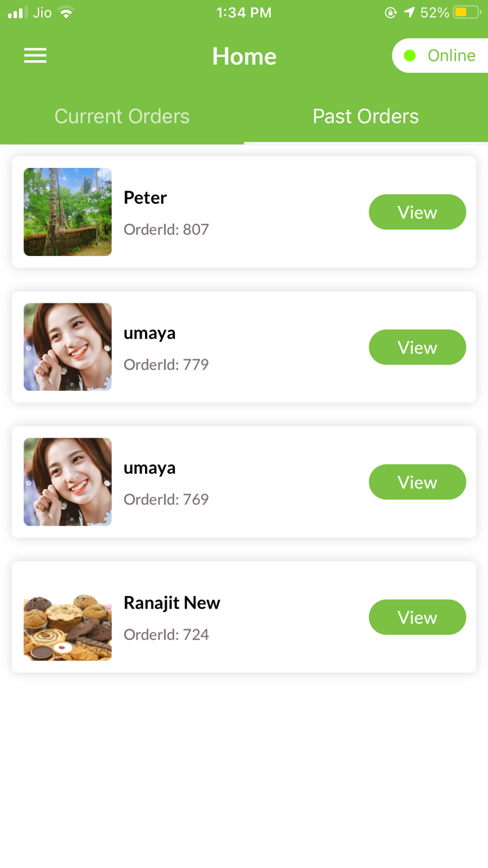Click the green online status dot icon
Image resolution: width=488 pixels, height=868 pixels.
(x=411, y=55)
